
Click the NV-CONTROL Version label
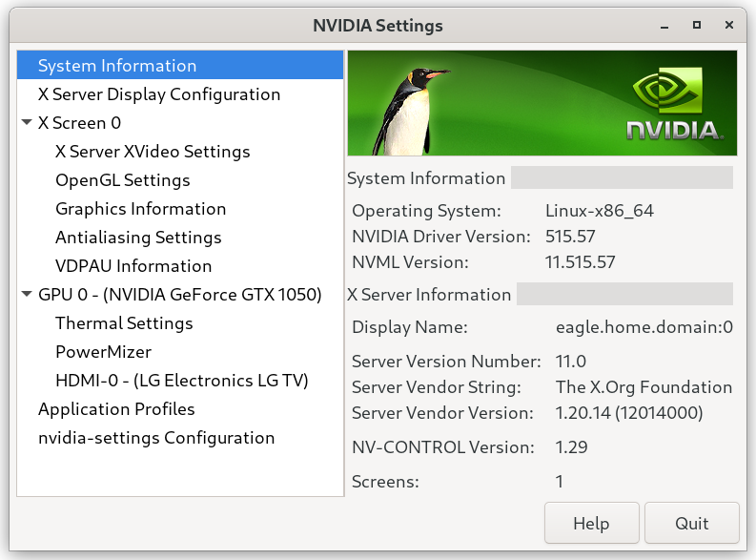click(x=443, y=447)
